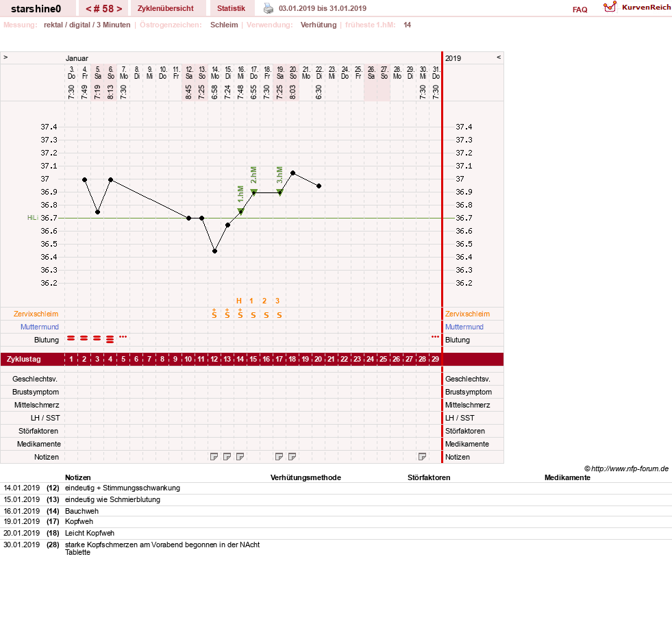Screen dimensions: 672x637
Task: Click note 'eindeutig wie Schmierblutung'
Action: click(x=112, y=499)
